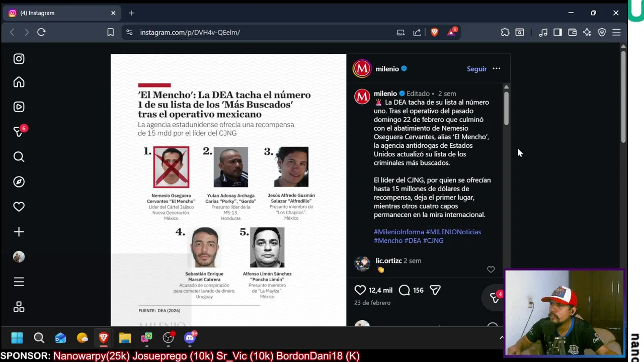Open Windows taskbar search
644x362 pixels.
(x=39, y=338)
